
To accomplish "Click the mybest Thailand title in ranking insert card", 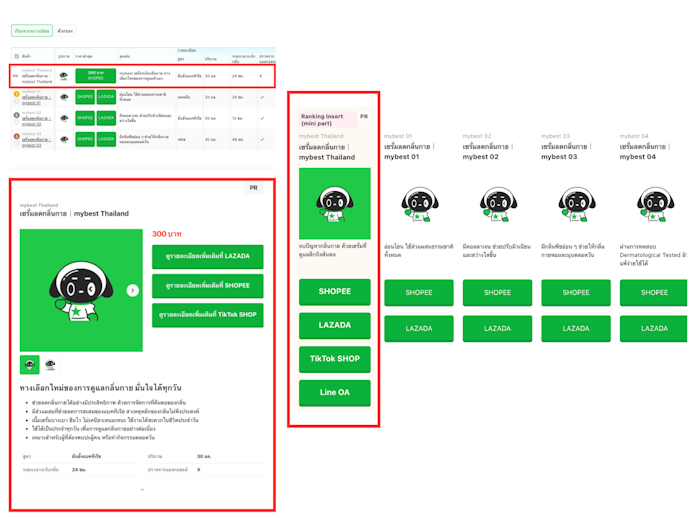I will (327, 152).
